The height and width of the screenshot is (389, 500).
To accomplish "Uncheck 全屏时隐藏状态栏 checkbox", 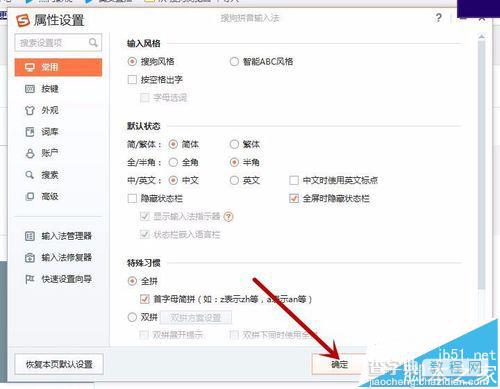I will pyautogui.click(x=294, y=198).
